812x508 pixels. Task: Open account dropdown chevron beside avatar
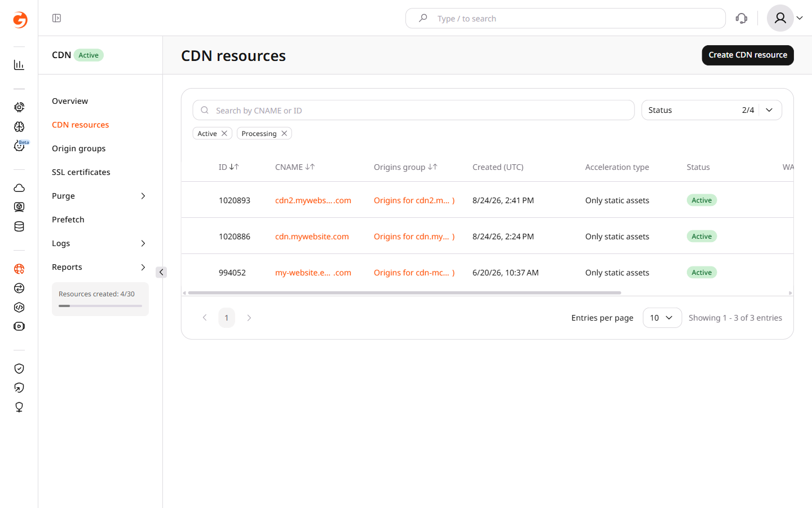pyautogui.click(x=800, y=18)
